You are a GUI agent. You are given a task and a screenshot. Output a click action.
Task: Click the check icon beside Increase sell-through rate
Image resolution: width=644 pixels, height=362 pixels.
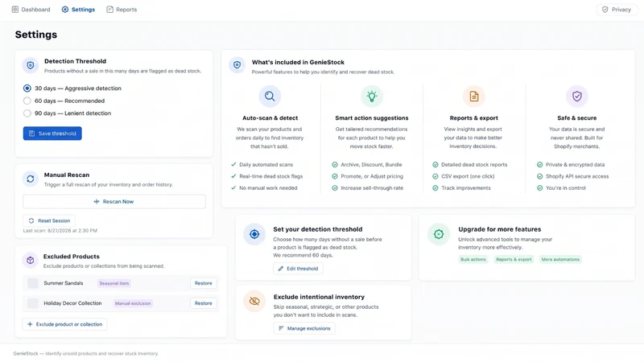(x=335, y=188)
